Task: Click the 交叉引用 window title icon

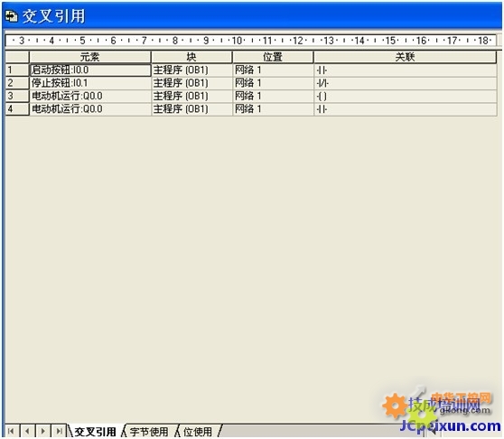Action: coord(12,16)
